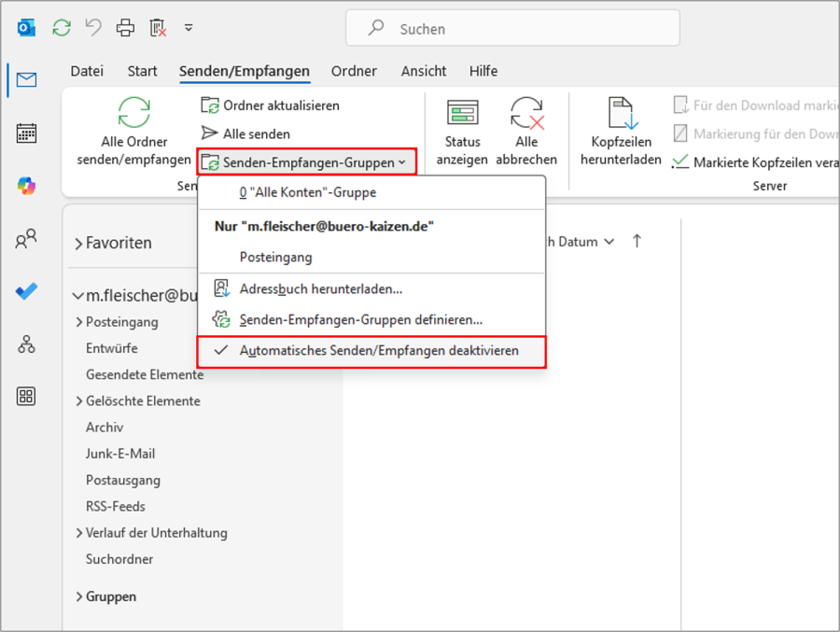Open the To Do app from the sidebar
Viewport: 840px width, 632px height.
pyautogui.click(x=25, y=289)
